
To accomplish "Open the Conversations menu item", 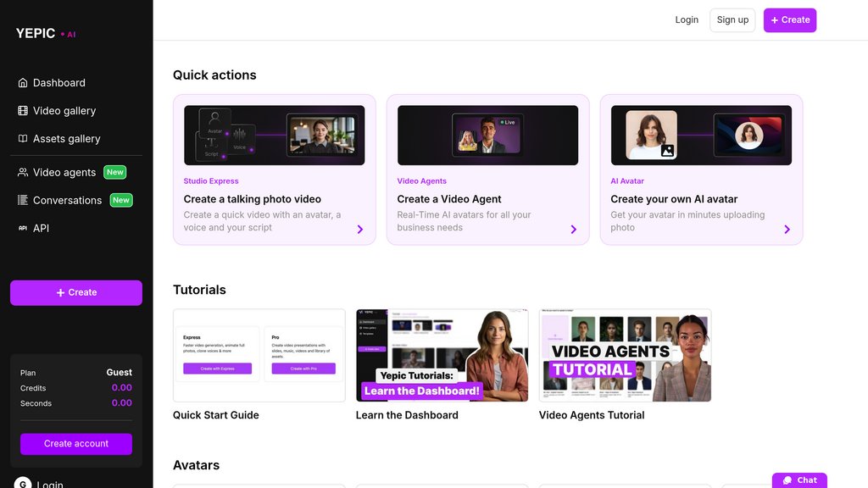I will (67, 200).
